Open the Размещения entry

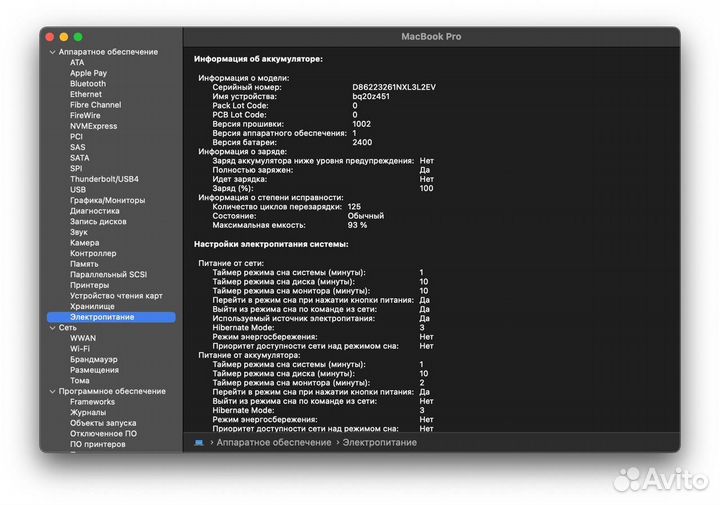tap(94, 370)
